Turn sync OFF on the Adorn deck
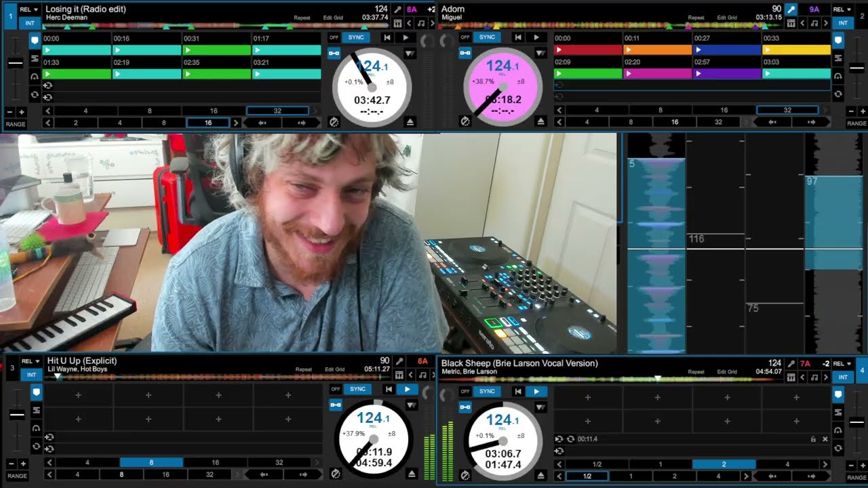The width and height of the screenshot is (868, 488). coord(465,37)
